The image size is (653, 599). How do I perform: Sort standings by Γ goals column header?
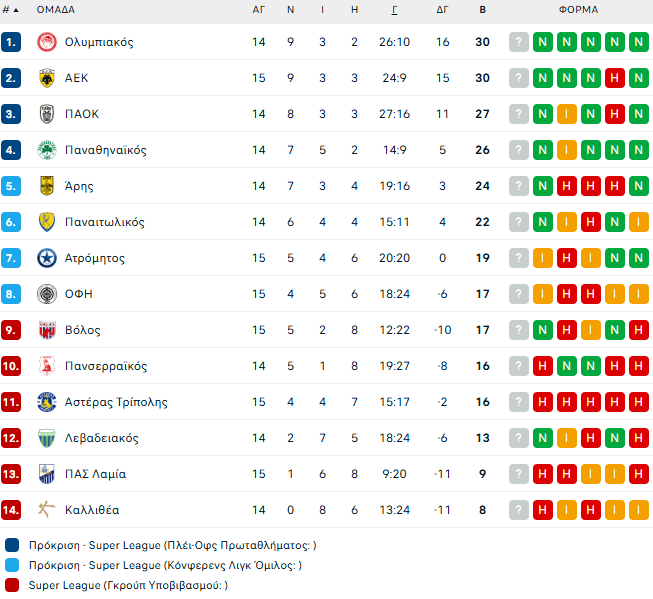pyautogui.click(x=395, y=10)
